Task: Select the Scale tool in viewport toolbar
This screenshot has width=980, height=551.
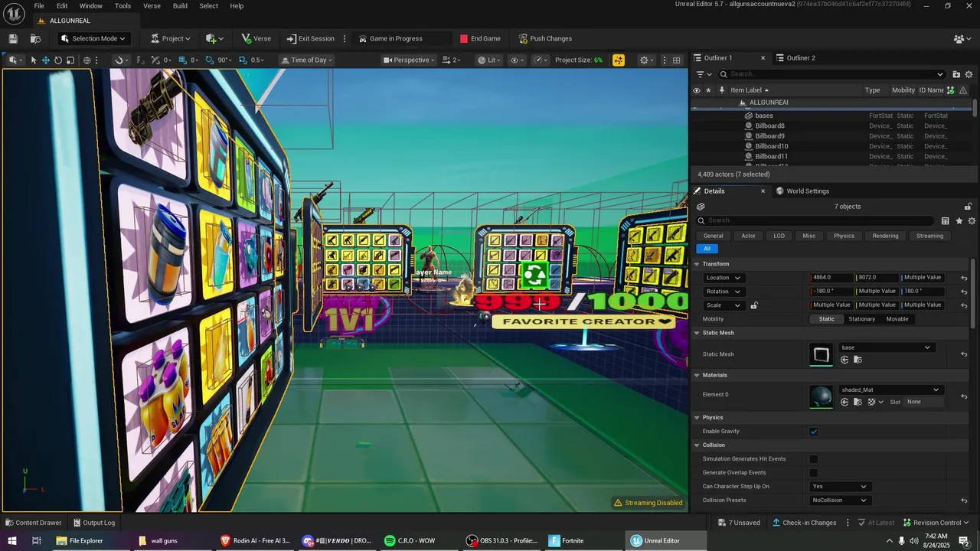Action: [x=70, y=60]
